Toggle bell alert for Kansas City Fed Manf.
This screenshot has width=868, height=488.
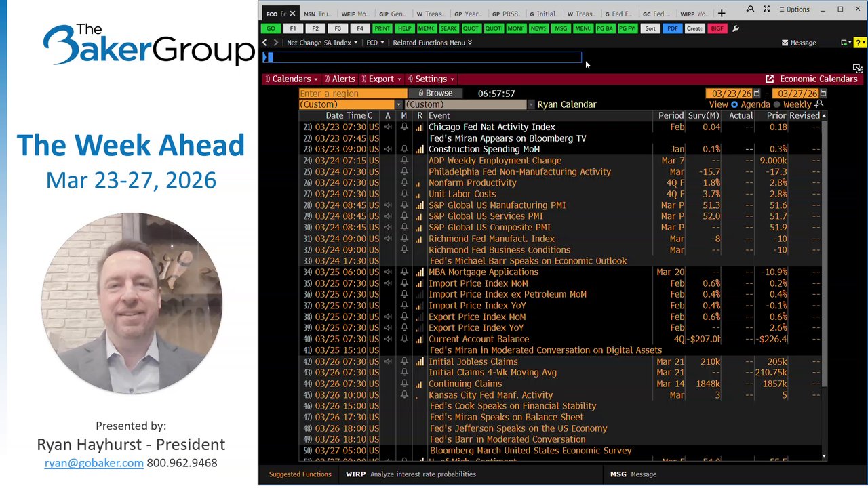point(404,394)
